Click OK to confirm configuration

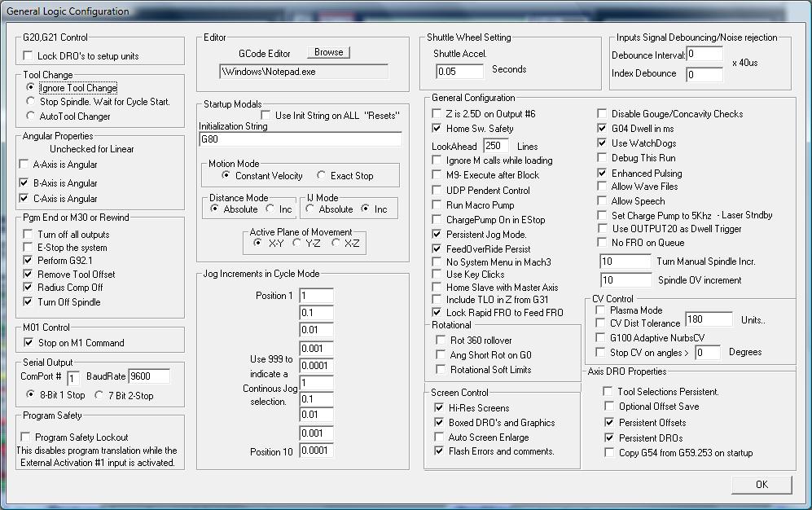[761, 485]
